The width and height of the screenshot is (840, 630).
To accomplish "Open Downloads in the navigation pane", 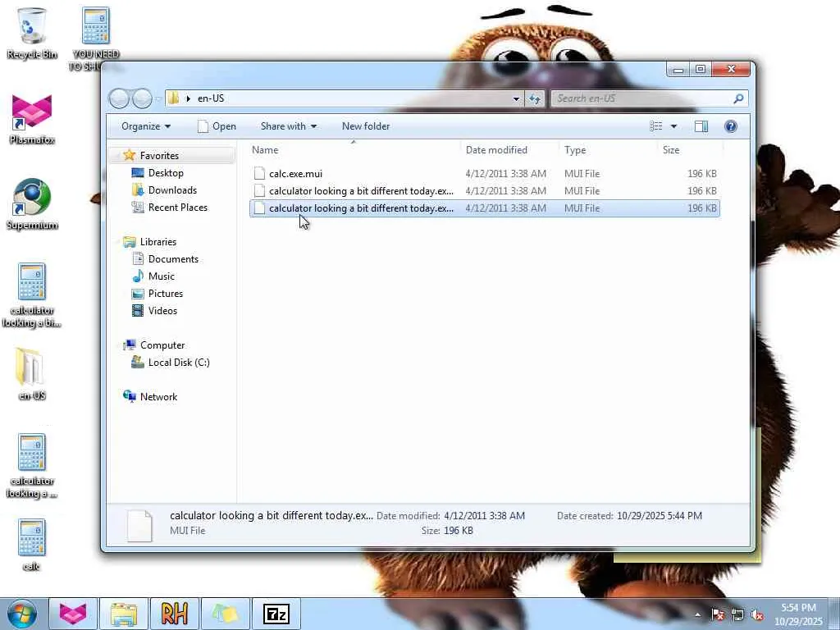I will pyautogui.click(x=172, y=190).
